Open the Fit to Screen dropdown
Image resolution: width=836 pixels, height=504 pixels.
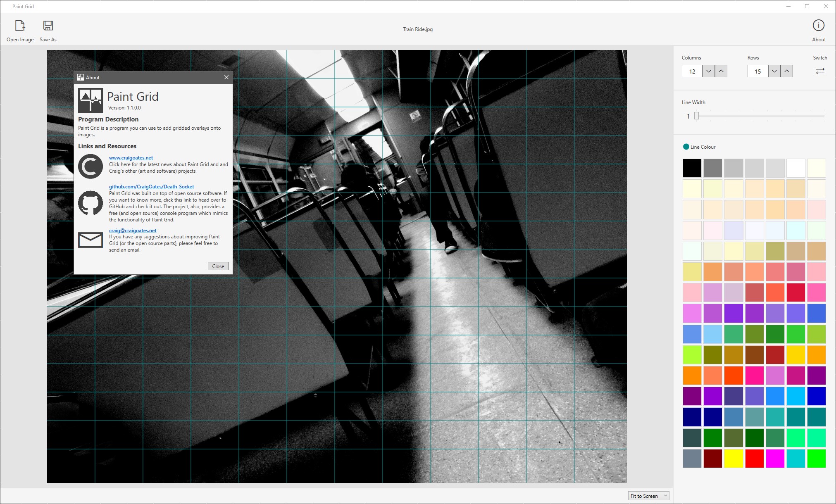point(648,496)
